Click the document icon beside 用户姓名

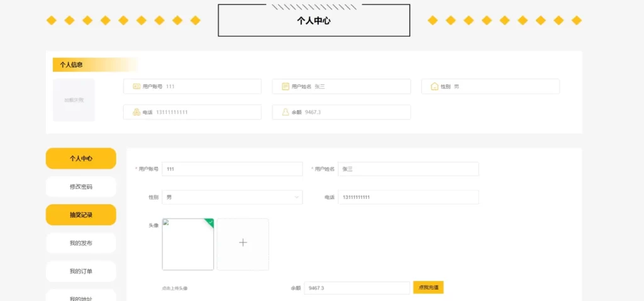pos(286,86)
